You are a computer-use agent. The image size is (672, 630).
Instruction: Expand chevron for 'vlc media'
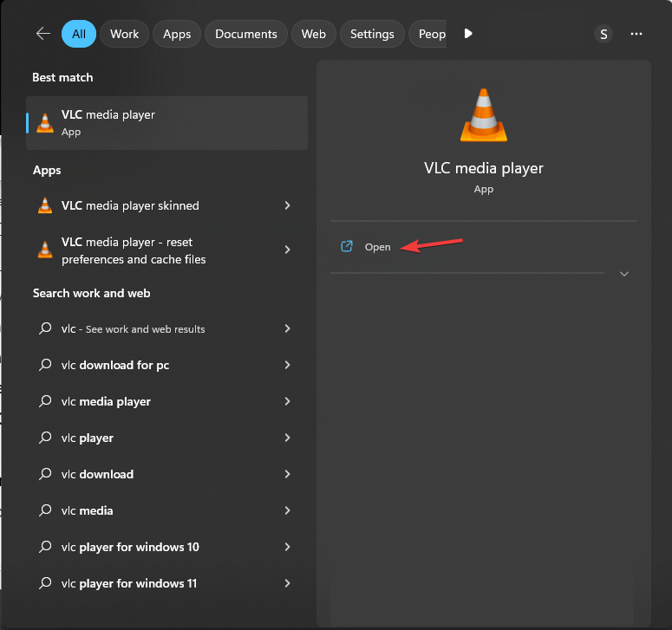click(x=287, y=510)
